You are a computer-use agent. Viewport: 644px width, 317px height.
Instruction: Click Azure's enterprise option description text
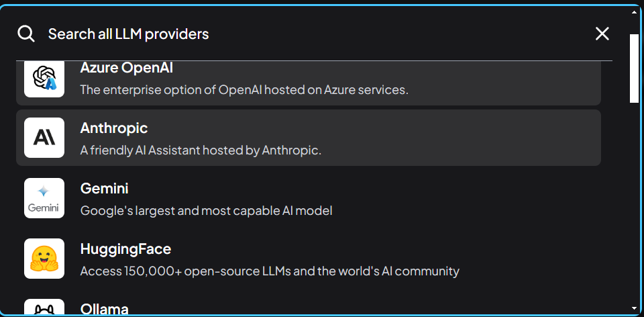point(244,89)
